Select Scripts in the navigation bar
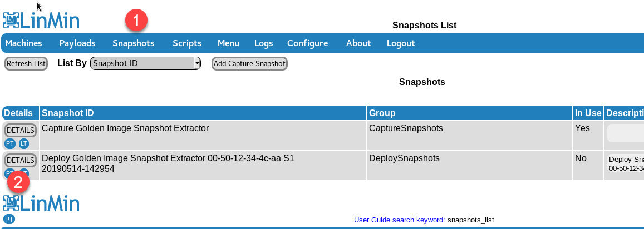The image size is (644, 229). click(187, 43)
